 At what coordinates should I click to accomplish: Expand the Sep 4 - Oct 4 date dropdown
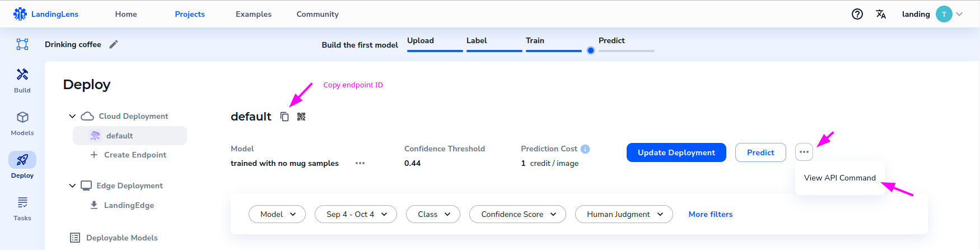tap(356, 214)
